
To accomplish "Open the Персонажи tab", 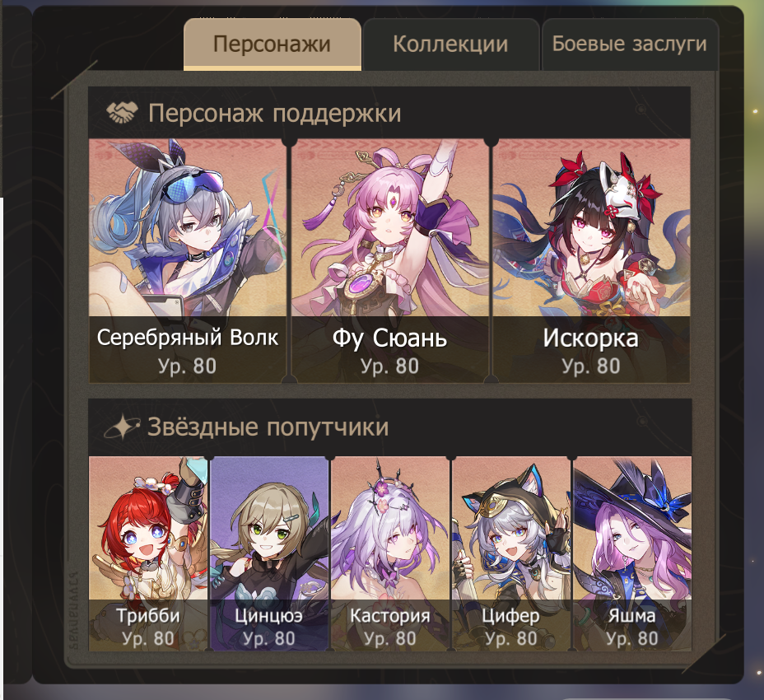I will [x=273, y=44].
